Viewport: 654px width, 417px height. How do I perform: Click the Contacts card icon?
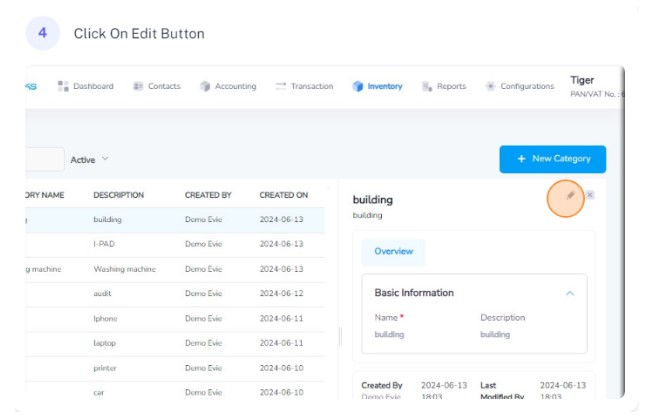(138, 86)
